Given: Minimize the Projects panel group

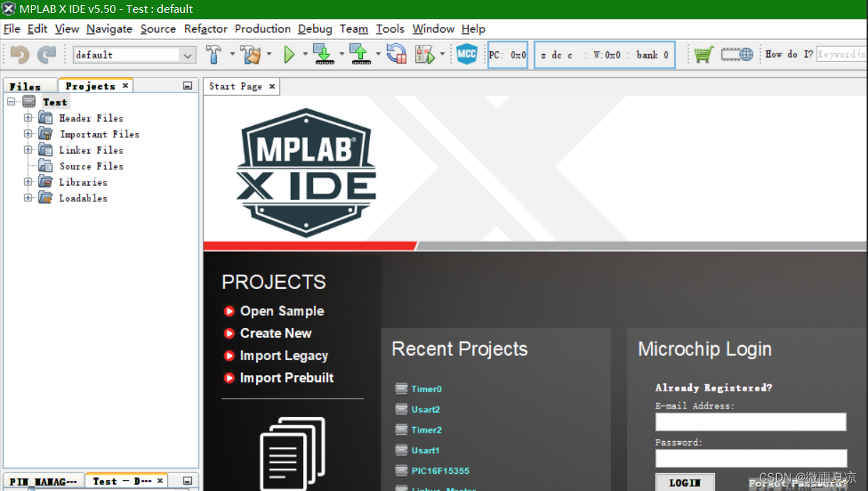Looking at the screenshot, I should tap(187, 85).
